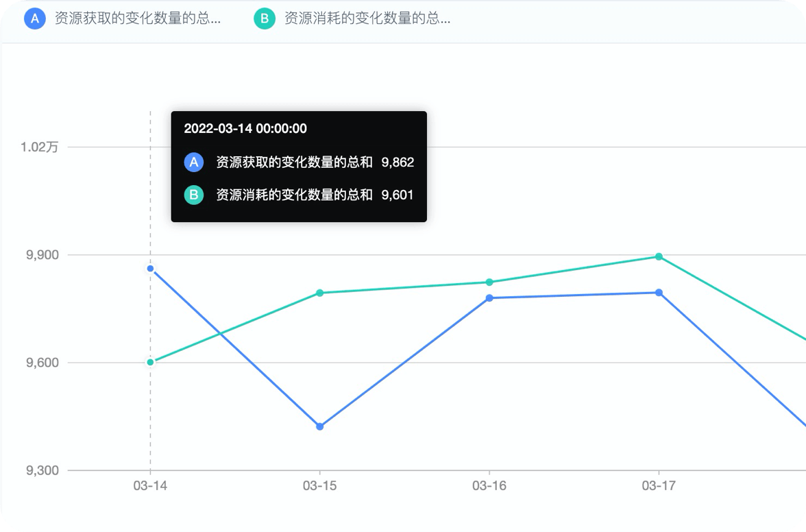Click the blue line's 03-15 data point
Image resolution: width=806 pixels, height=532 pixels.
[x=320, y=426]
